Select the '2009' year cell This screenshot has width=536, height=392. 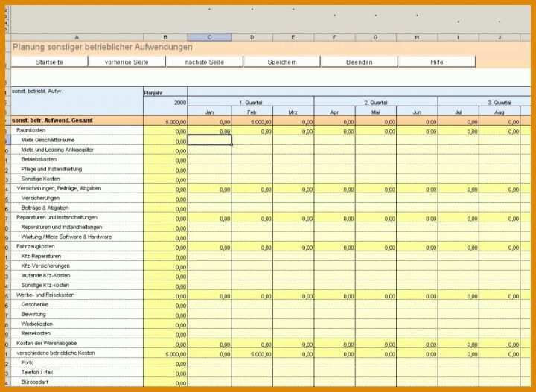165,103
